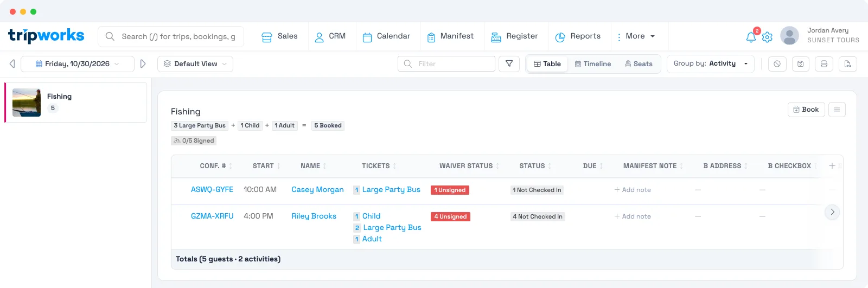This screenshot has width=868, height=288.
Task: Click Casey Morgan's Large Party Bus ticket
Action: click(391, 190)
